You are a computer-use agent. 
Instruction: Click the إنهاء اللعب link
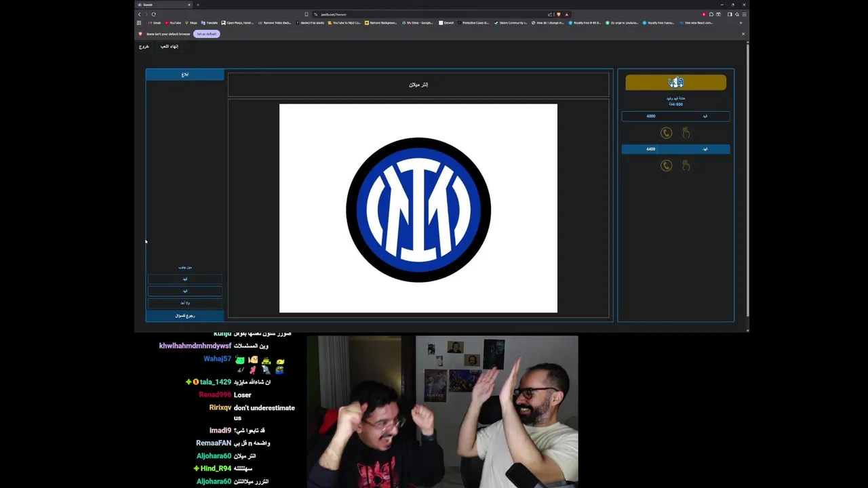pos(170,47)
